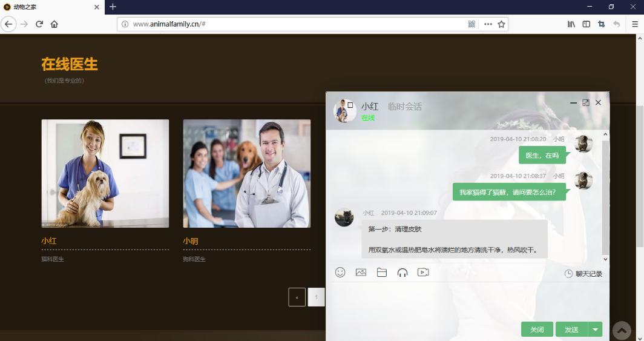Open a new browser tab
This screenshot has height=341, width=644.
pyautogui.click(x=113, y=7)
